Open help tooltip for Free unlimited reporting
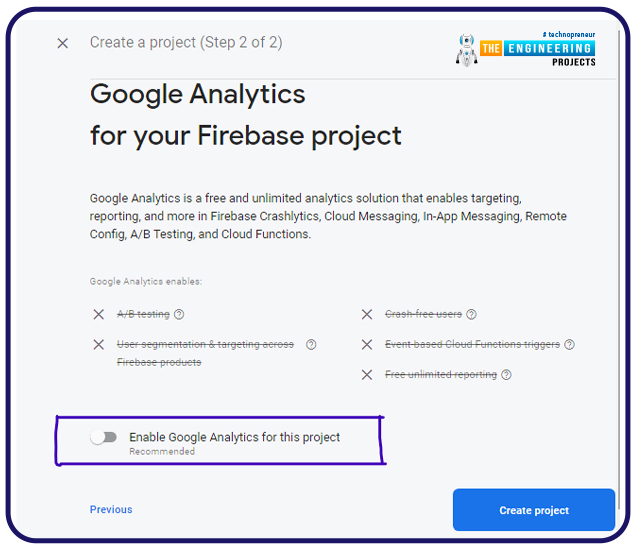The image size is (639, 552). [x=506, y=375]
